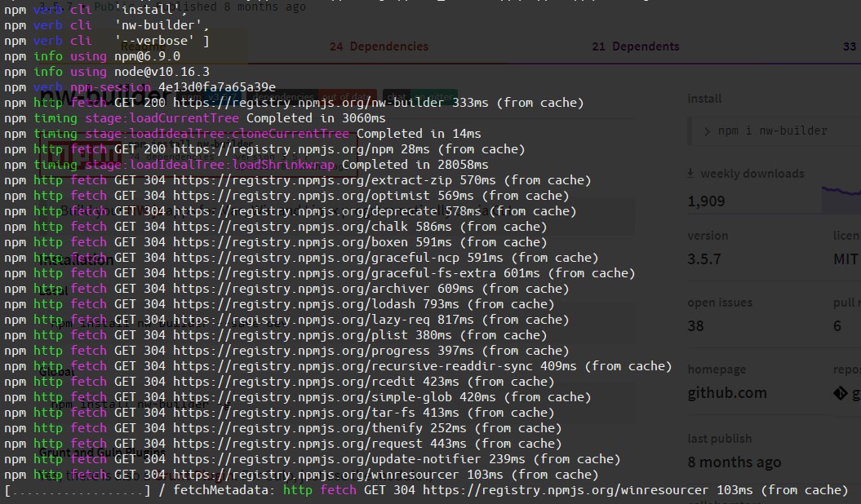Click the fetchMetadata progress bar in terminal

(78, 490)
